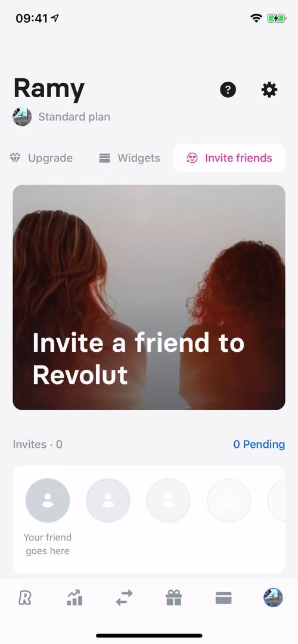298x644 pixels.
Task: Open the transfer arrows icon
Action: [x=124, y=597]
